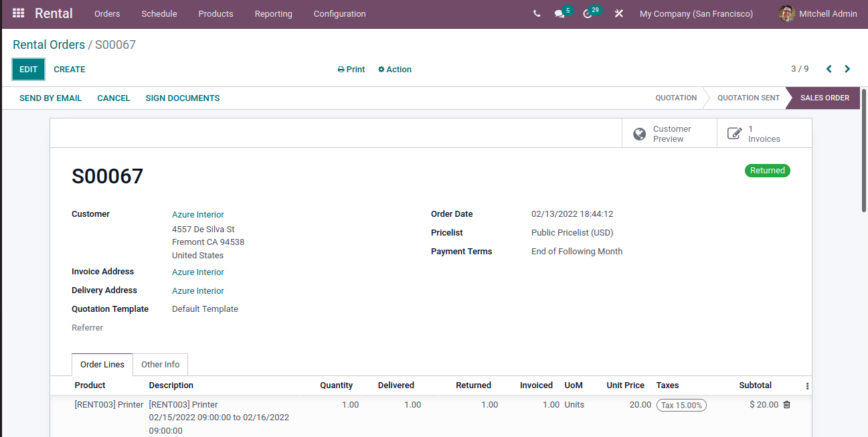Open the apps grid menu icon
The width and height of the screenshot is (868, 437).
(18, 13)
